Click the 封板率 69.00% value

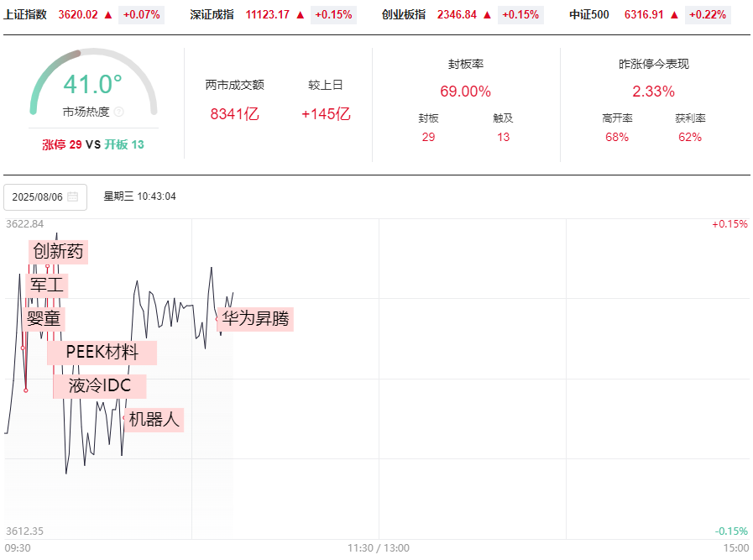465,92
